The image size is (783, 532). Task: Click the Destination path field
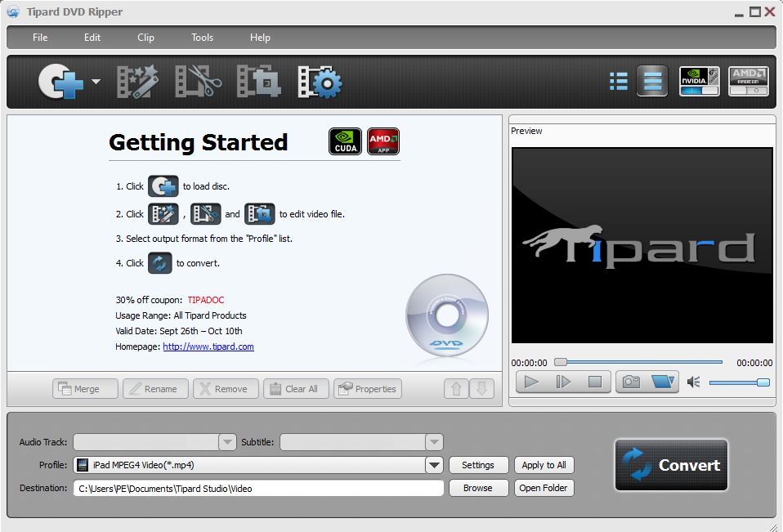pos(258,488)
